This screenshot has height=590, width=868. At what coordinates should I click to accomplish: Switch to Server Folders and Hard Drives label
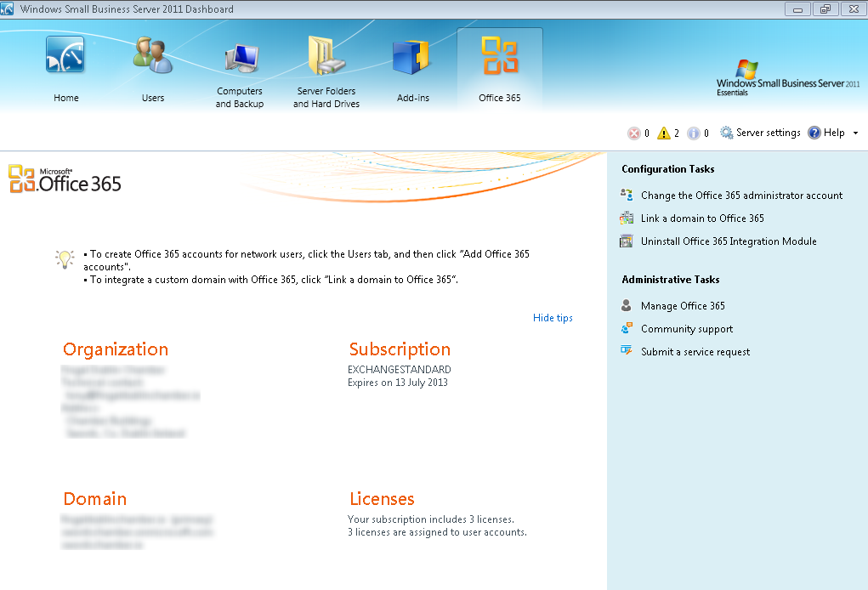326,98
